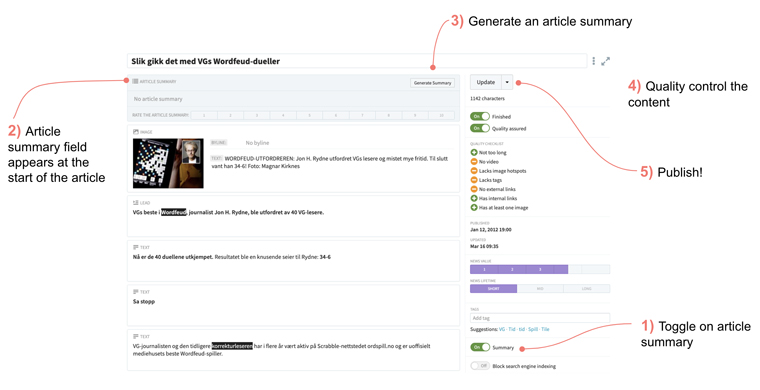Rate the article summary 7

coord(362,115)
